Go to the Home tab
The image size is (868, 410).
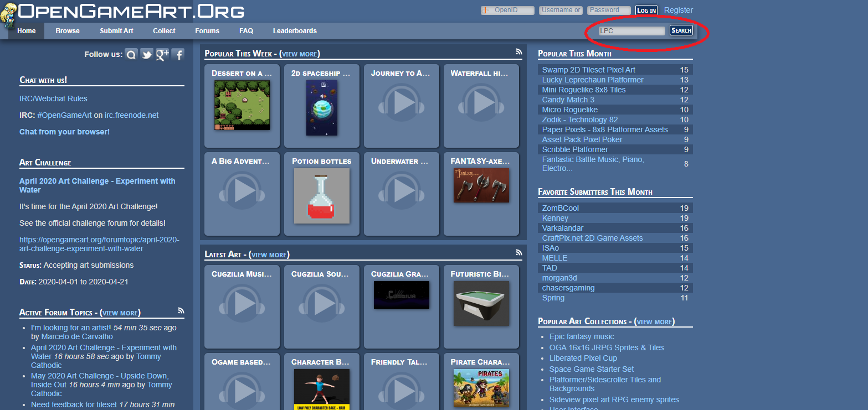tap(27, 31)
